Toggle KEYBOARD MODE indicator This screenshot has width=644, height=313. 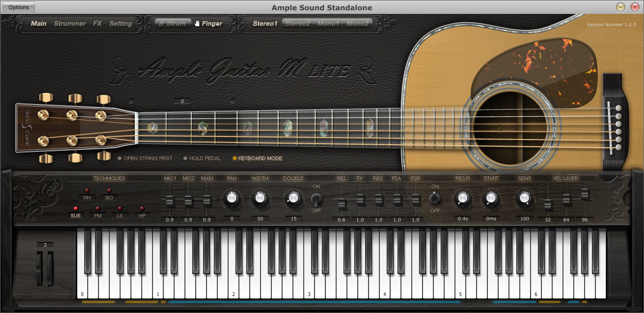(257, 159)
